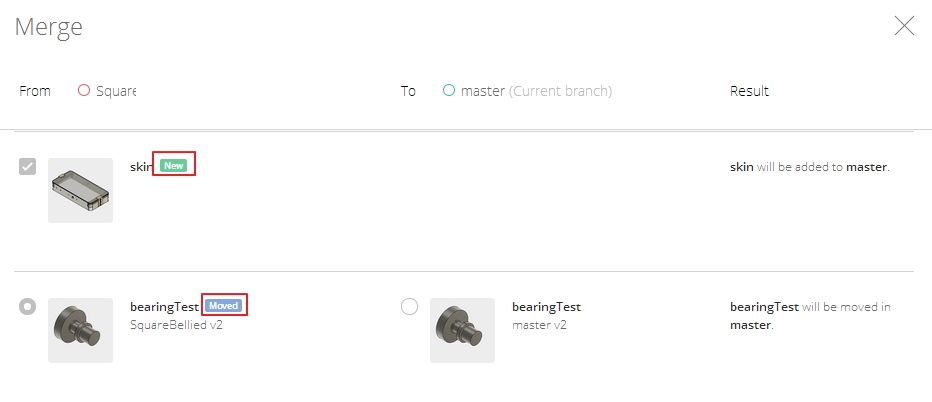Click the master (Current branch) label
Viewport: 932px width, 402px height.
[536, 91]
